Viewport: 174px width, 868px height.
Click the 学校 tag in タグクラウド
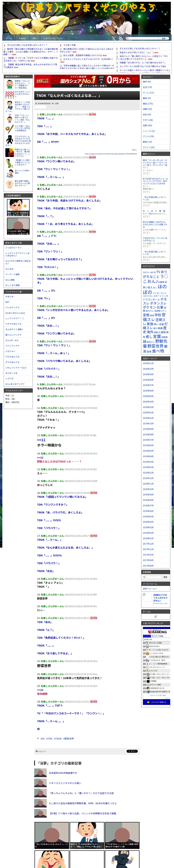click(x=158, y=315)
